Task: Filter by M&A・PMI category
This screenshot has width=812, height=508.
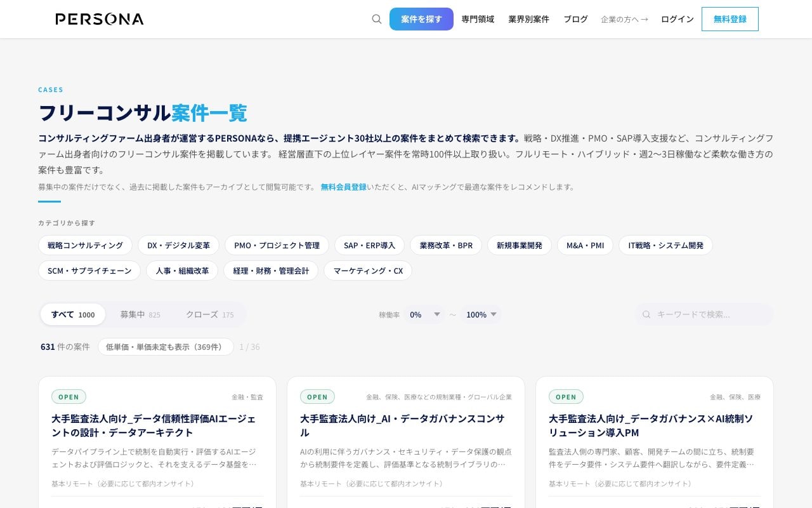Action: [x=585, y=245]
